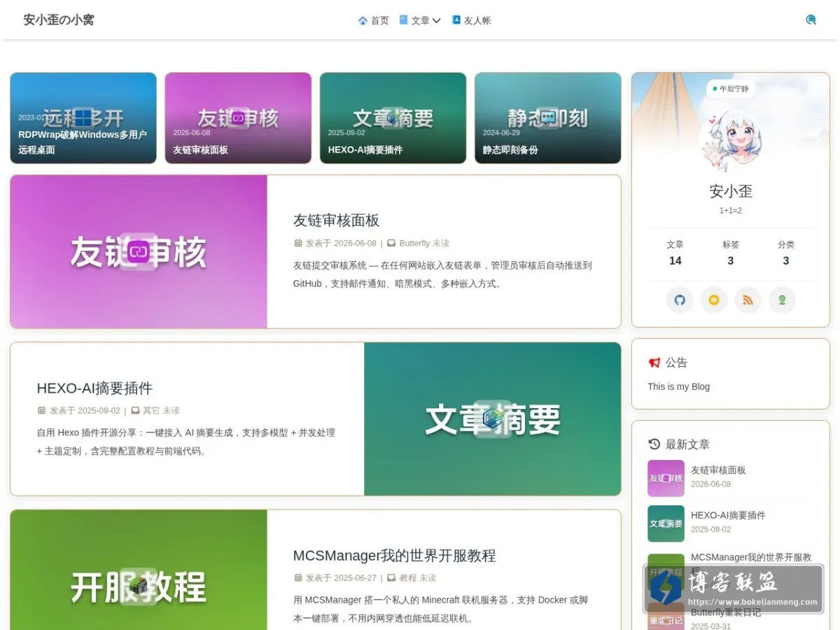840x630 pixels.
Task: Open the 文章 14 count link
Action: click(x=675, y=253)
